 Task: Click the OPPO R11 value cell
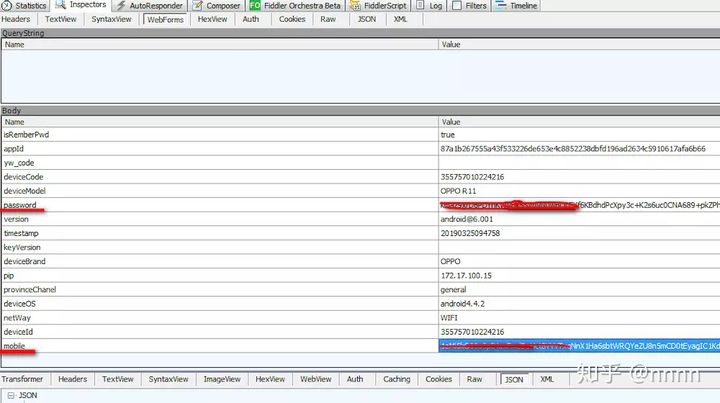(x=579, y=191)
